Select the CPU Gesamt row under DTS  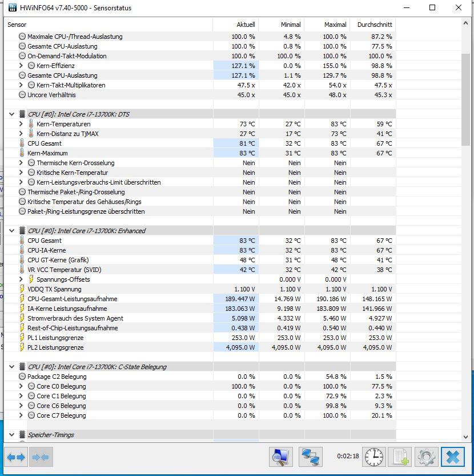(x=200, y=143)
